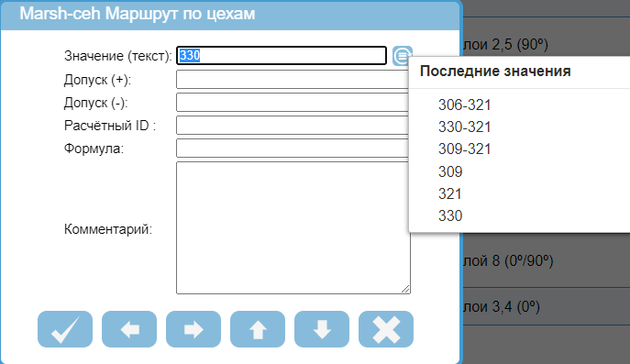
Task: Select 306-321 from recent values
Action: 464,105
